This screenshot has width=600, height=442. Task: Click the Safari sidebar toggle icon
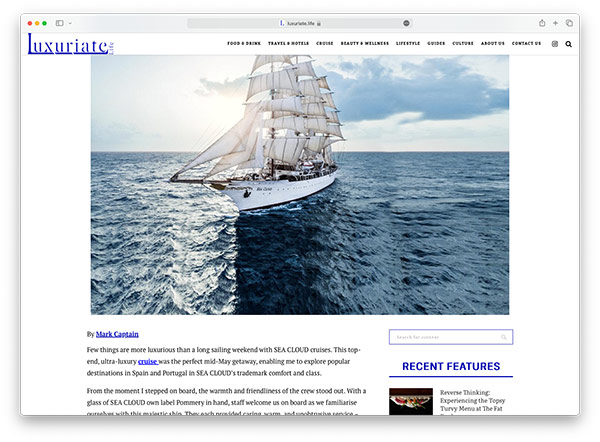pyautogui.click(x=60, y=22)
